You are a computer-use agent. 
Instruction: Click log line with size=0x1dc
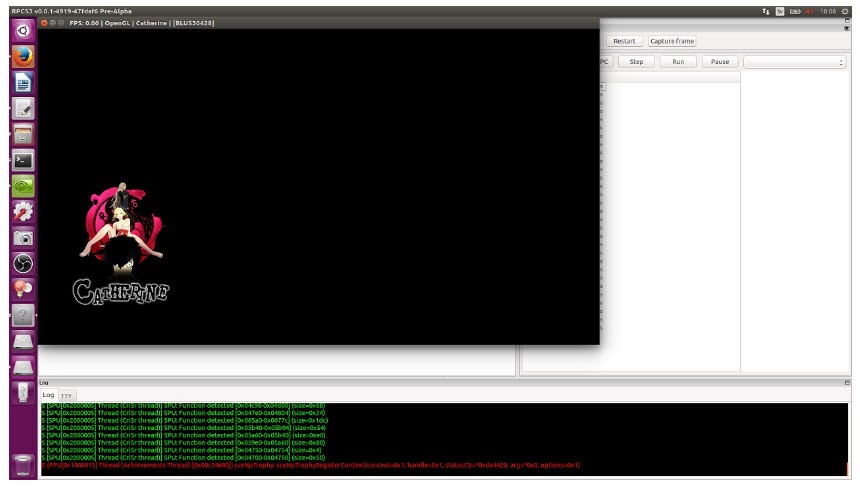click(185, 421)
